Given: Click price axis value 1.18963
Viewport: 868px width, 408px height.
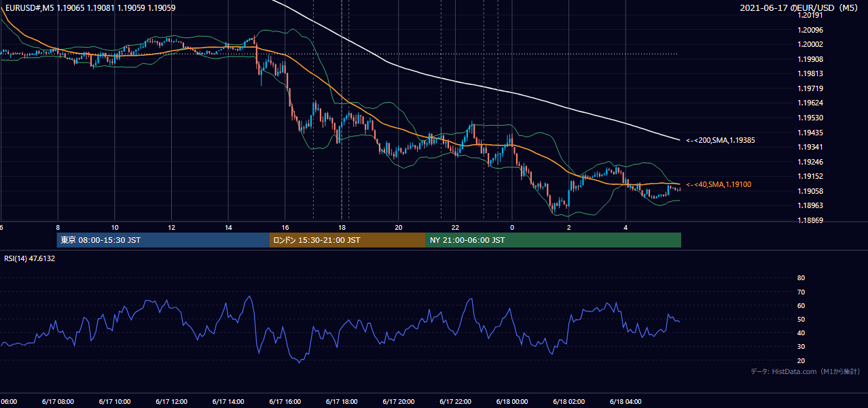Looking at the screenshot, I should (x=810, y=205).
